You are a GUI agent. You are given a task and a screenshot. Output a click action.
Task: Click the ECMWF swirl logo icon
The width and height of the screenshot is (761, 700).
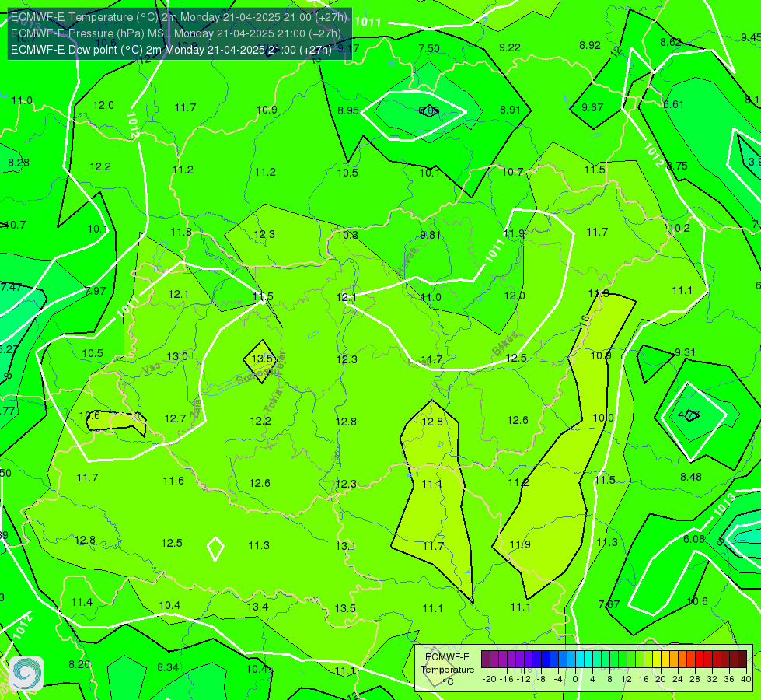point(26,673)
